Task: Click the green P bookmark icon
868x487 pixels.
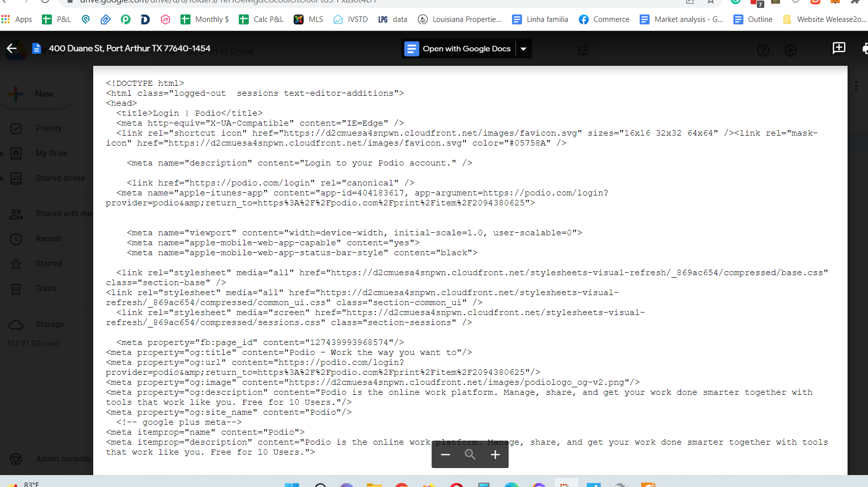Action: pyautogui.click(x=126, y=19)
